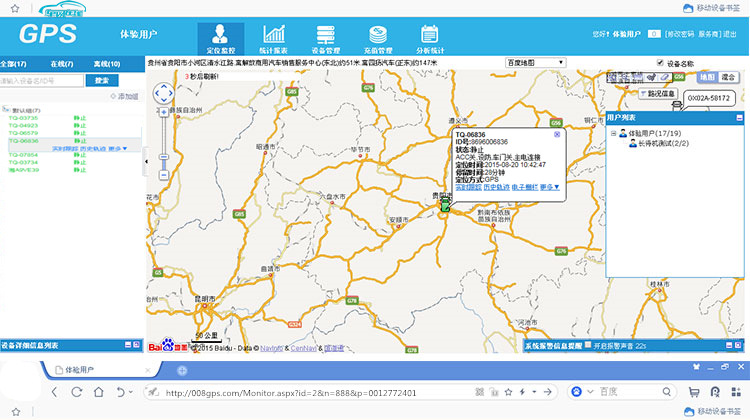Click the search magnifier in Baidu box

click(x=666, y=392)
